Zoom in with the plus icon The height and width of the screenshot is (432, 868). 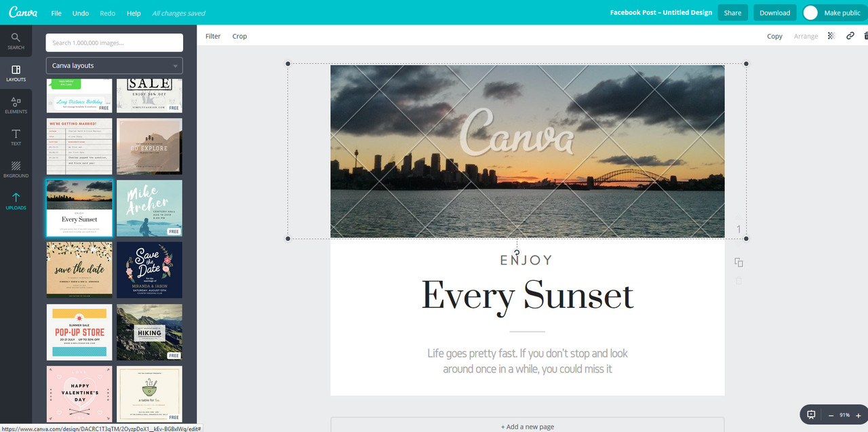(859, 415)
